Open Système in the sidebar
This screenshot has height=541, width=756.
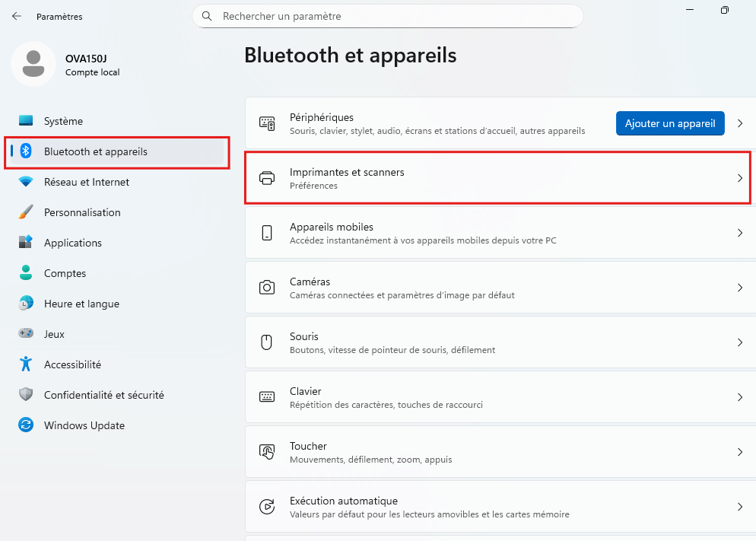(63, 121)
